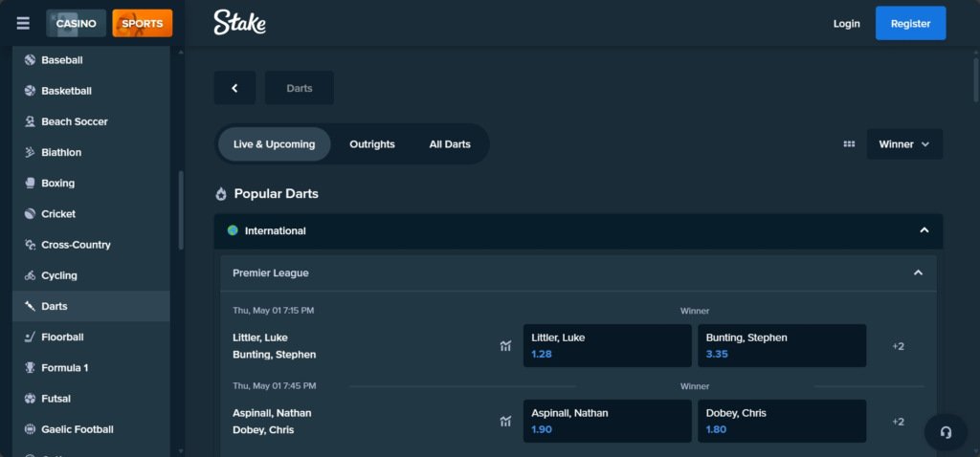This screenshot has height=457, width=980.
Task: Go back with the left chevron button
Action: (x=235, y=88)
